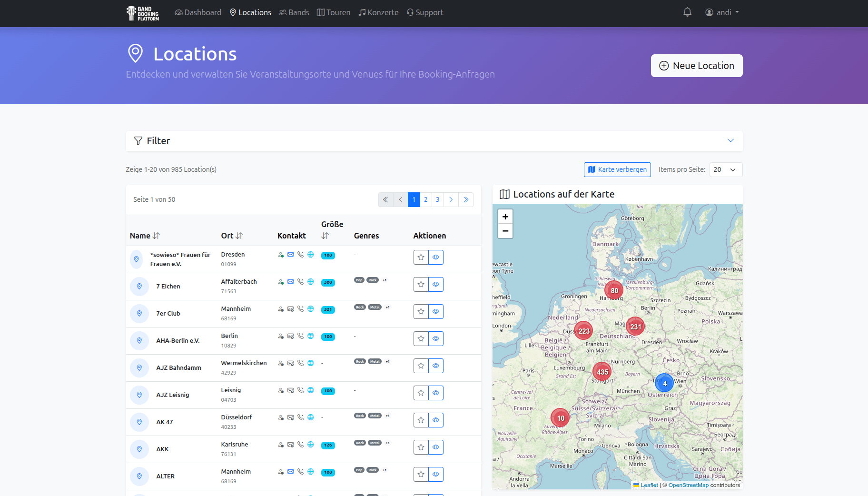Viewport: 868px width, 496px height.
Task: Click location pin icon beside AK 47
Action: pyautogui.click(x=139, y=422)
